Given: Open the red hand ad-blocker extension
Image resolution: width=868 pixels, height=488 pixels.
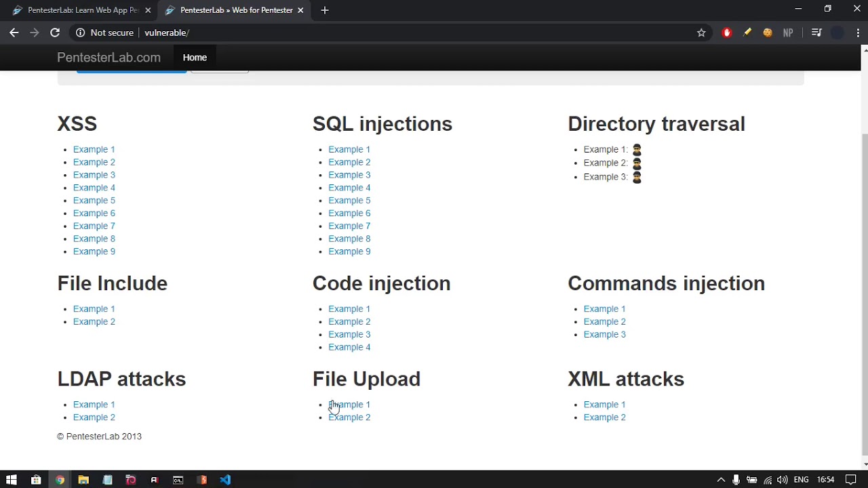Looking at the screenshot, I should 727,33.
